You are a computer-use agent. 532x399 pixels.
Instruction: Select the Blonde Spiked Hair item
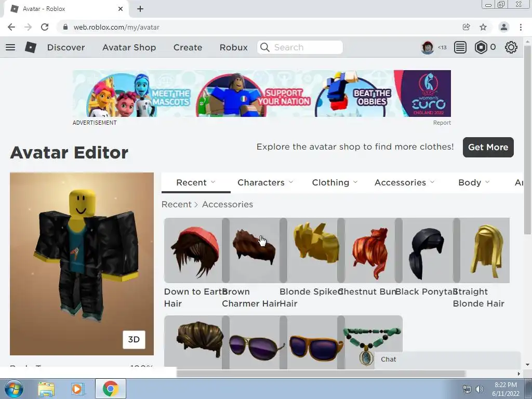click(x=312, y=250)
